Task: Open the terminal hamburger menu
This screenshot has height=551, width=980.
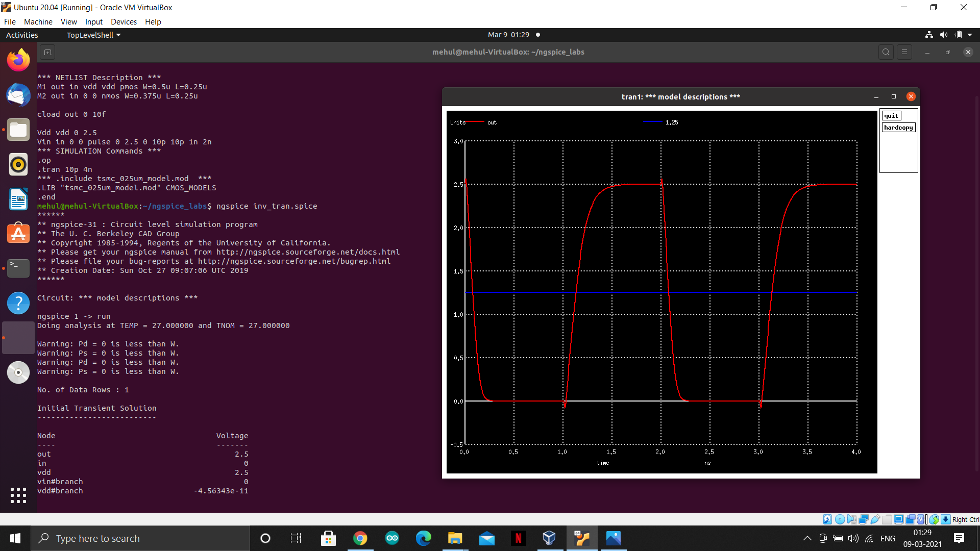Action: [x=904, y=52]
